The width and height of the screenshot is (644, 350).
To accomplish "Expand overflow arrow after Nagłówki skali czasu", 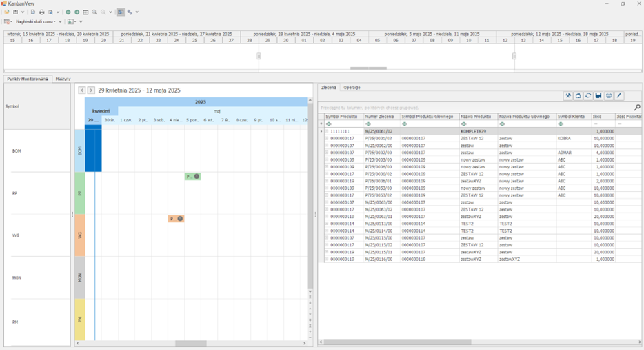I will point(60,21).
